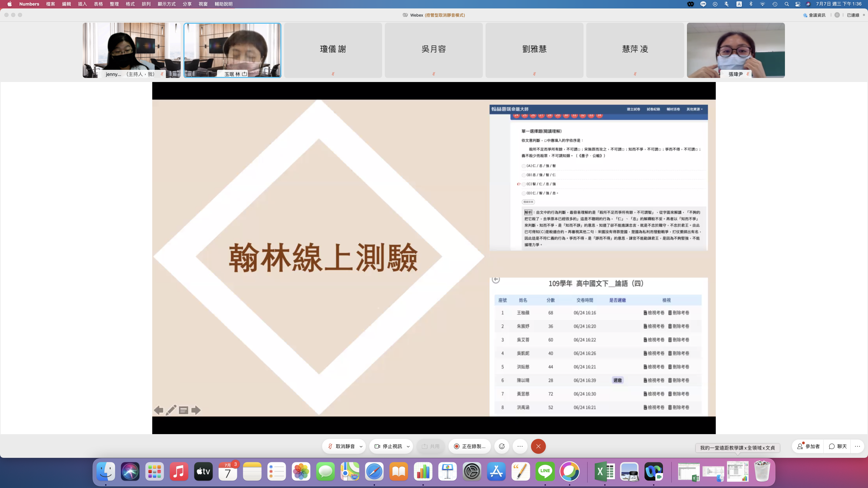Open panel options ellipsis beside 聊天

click(x=857, y=446)
